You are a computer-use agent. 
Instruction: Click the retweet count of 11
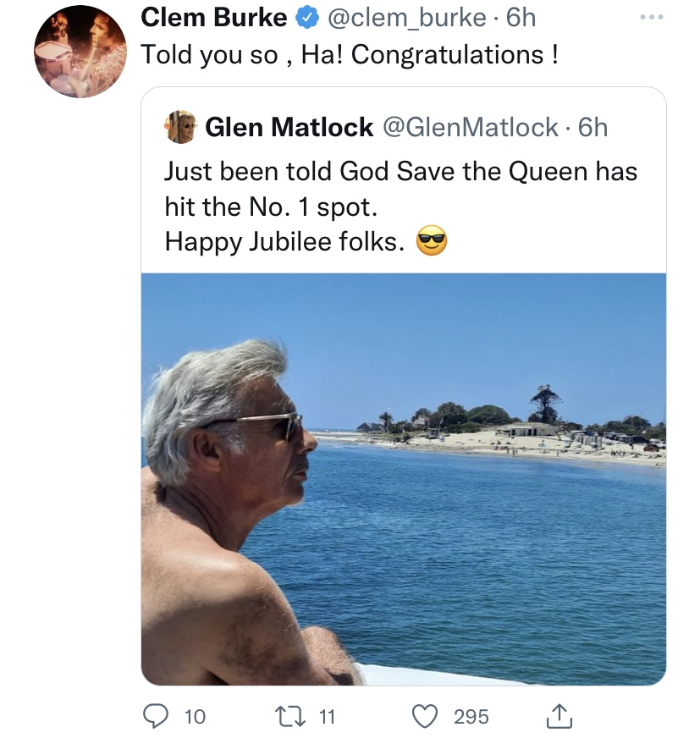pyautogui.click(x=327, y=716)
